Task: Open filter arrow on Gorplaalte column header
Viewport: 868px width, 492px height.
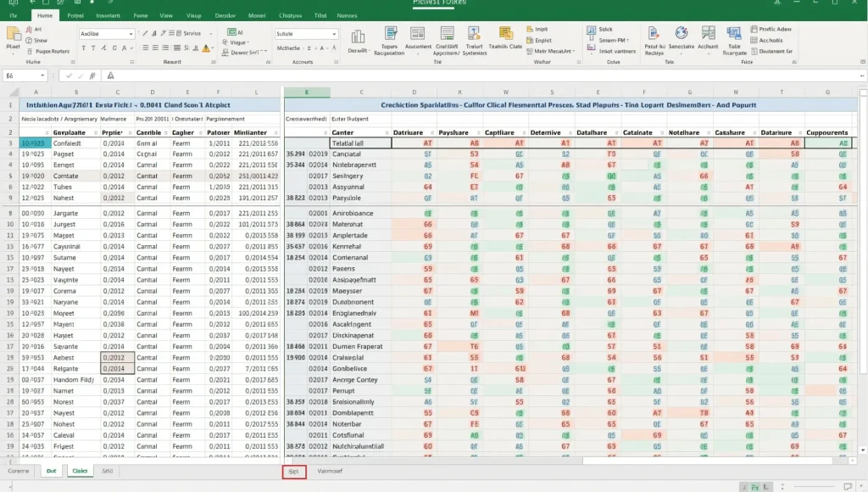Action: pyautogui.click(x=95, y=133)
